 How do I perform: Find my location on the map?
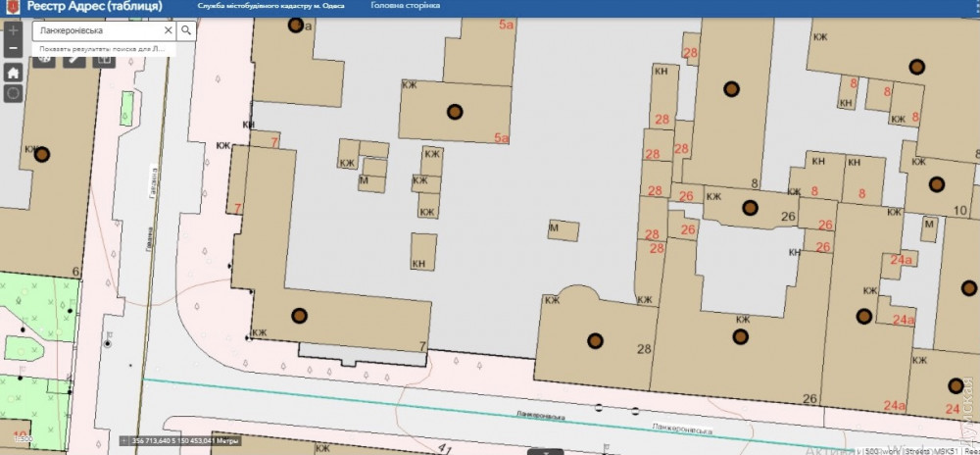[x=14, y=94]
